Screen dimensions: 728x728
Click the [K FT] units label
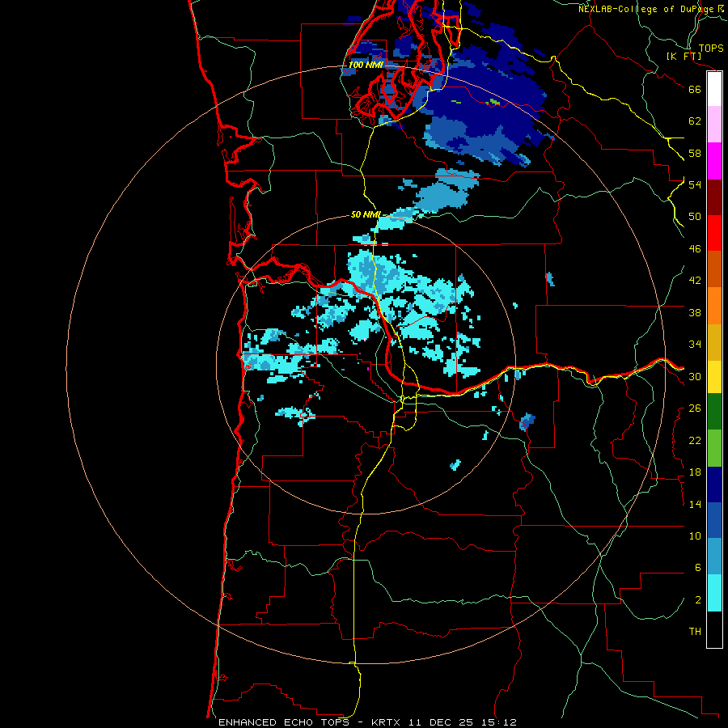click(684, 56)
